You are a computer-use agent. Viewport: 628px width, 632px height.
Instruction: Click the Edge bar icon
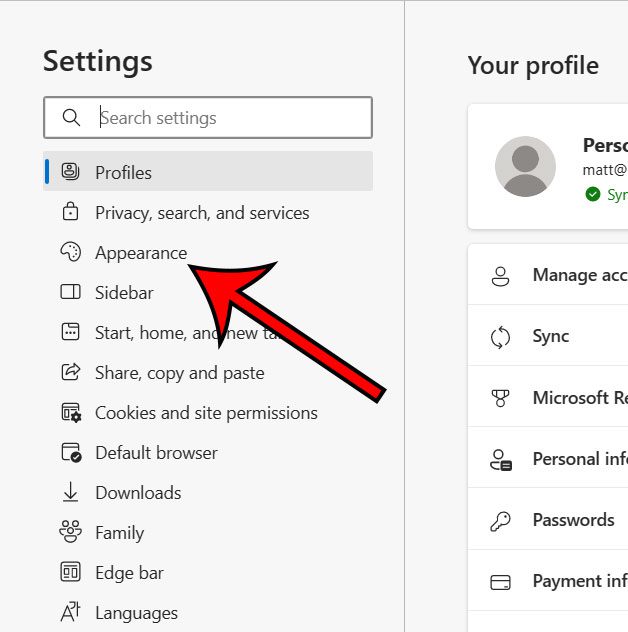[70, 572]
